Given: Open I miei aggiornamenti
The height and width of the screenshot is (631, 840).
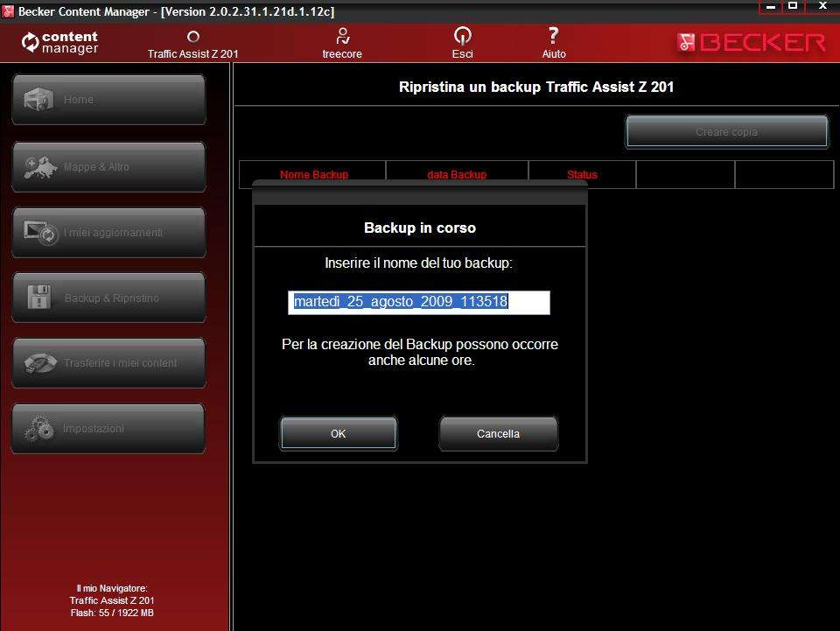Looking at the screenshot, I should [108, 233].
